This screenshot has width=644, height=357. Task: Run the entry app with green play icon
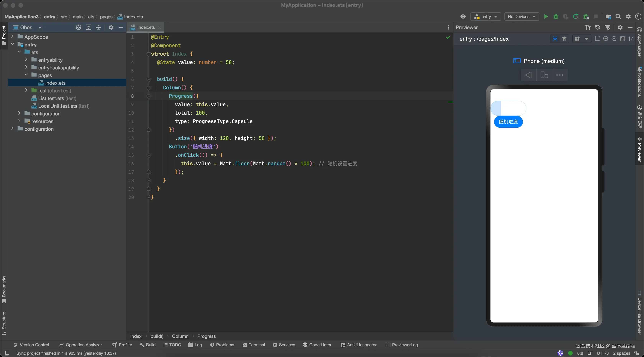click(x=546, y=17)
